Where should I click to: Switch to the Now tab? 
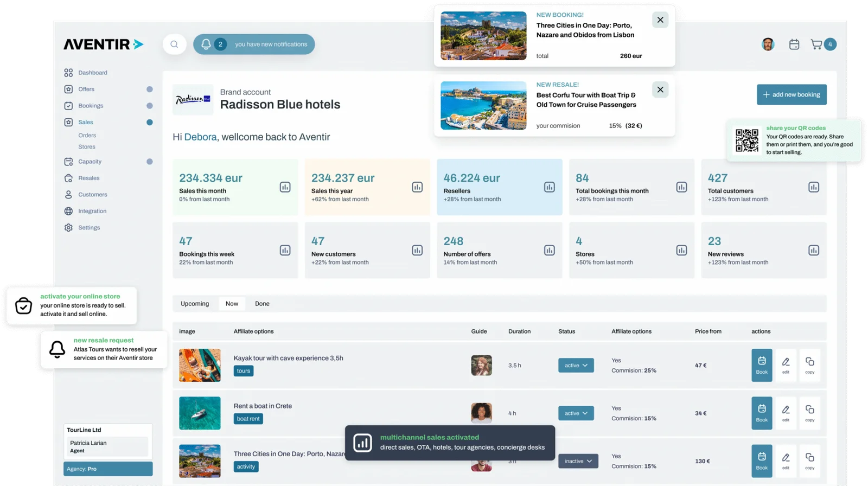[232, 304]
